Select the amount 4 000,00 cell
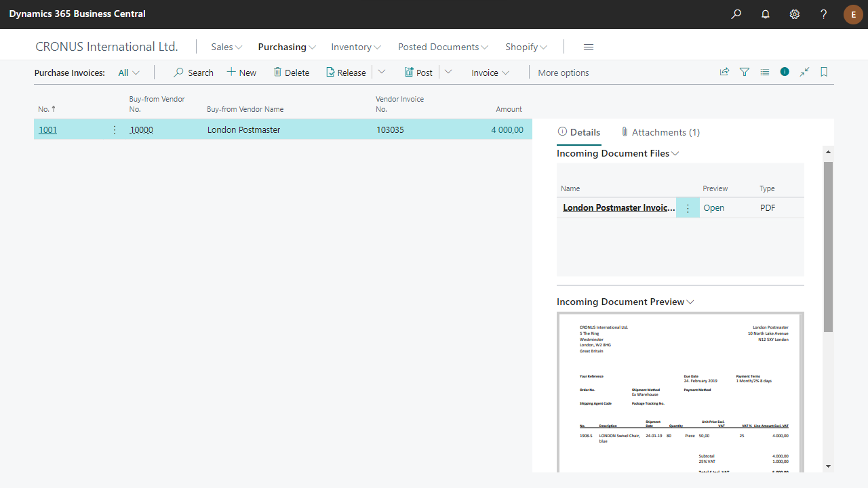Screen dimensions: 868x488 pos(507,129)
